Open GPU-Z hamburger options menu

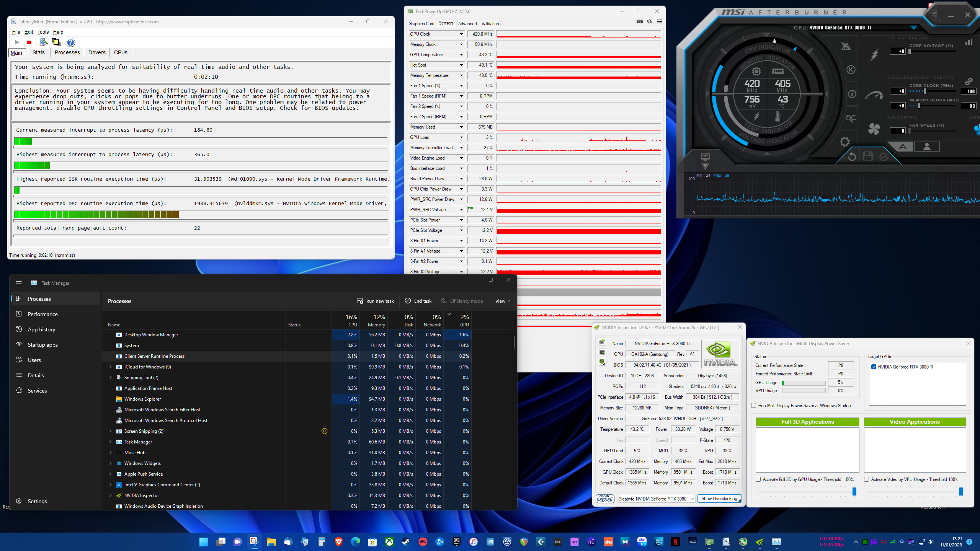click(x=659, y=21)
